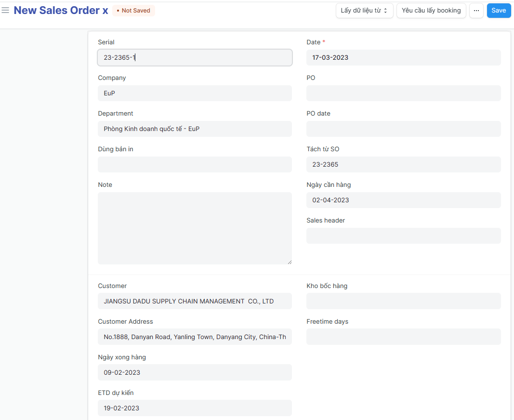Edit the Serial input field
The image size is (514, 420).
[195, 57]
